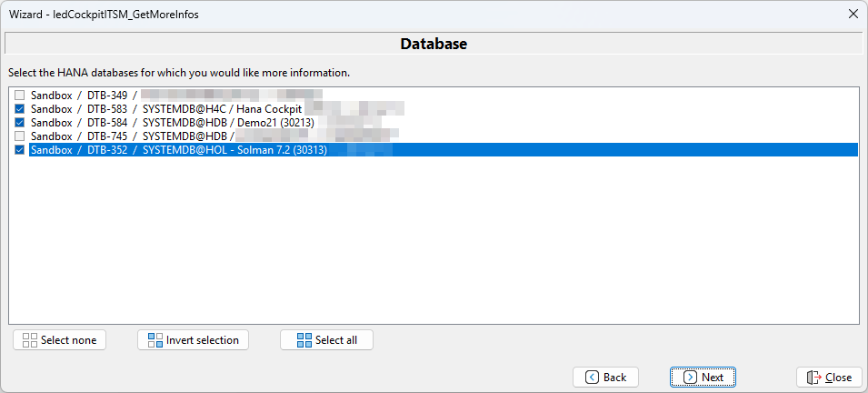Close the wizard window with X
868x393 pixels.
point(853,14)
